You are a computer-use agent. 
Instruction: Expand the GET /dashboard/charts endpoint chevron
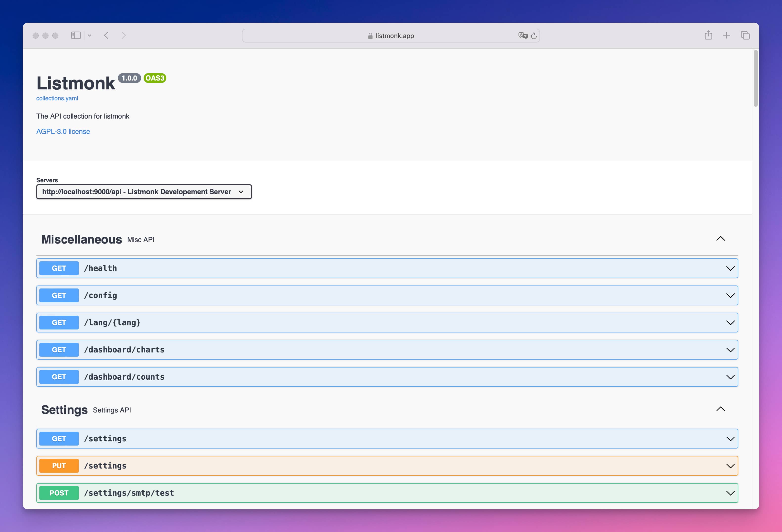(x=730, y=350)
